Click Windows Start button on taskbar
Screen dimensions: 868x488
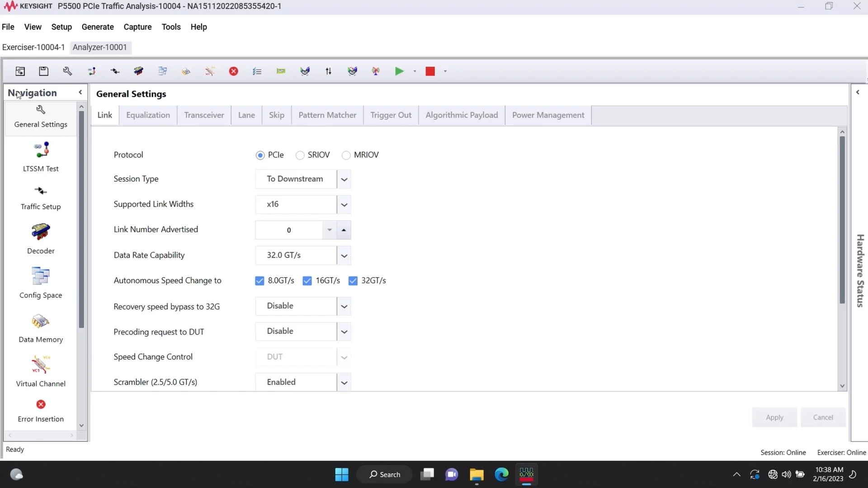[342, 474]
